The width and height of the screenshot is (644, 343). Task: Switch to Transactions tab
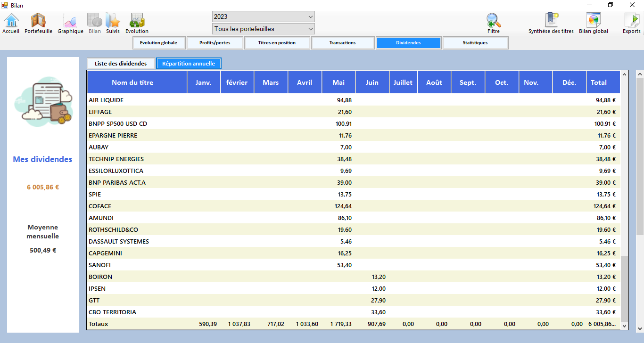pyautogui.click(x=342, y=43)
